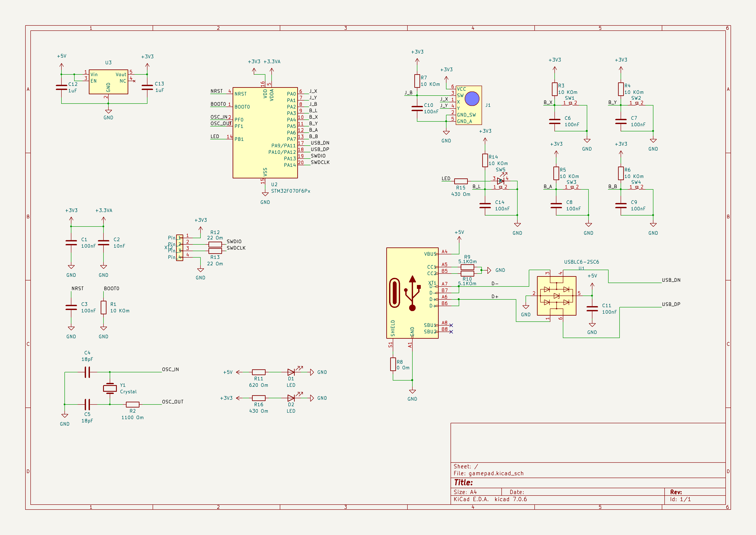
Task: Select resistor R2 1100 Om
Action: click(132, 404)
